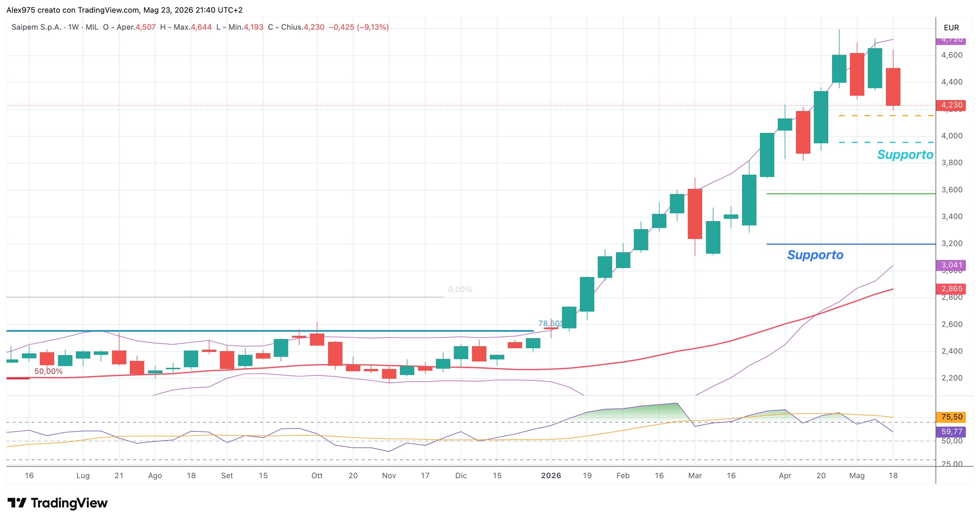Viewport: 980px width, 522px height.
Task: Click the Dic time axis label
Action: [x=461, y=476]
